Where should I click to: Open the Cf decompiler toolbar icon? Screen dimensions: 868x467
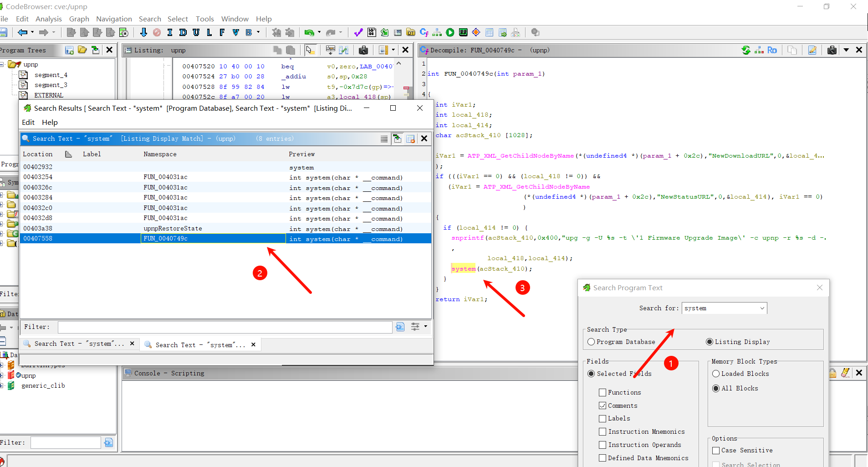(x=424, y=32)
